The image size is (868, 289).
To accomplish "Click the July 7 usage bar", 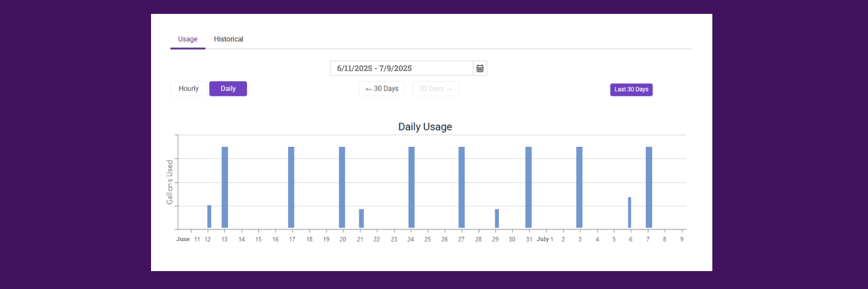I will [649, 187].
